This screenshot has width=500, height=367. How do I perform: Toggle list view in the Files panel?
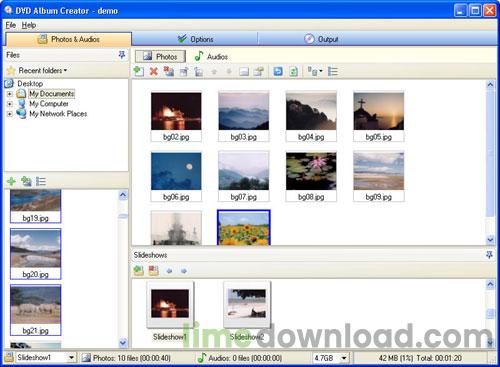tap(41, 181)
